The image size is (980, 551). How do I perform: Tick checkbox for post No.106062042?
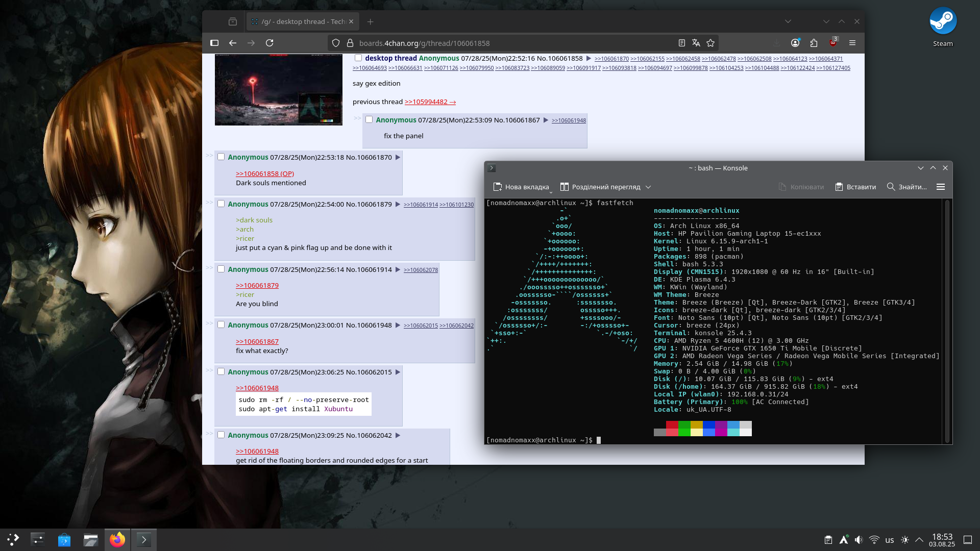[x=221, y=435]
